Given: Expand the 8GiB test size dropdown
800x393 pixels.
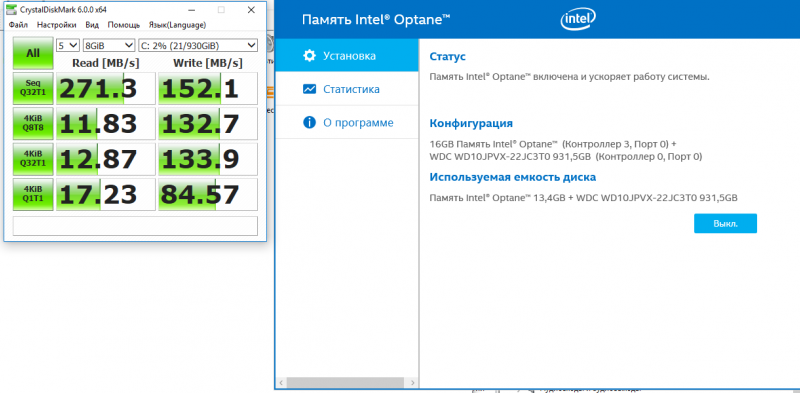Looking at the screenshot, I should [x=109, y=45].
